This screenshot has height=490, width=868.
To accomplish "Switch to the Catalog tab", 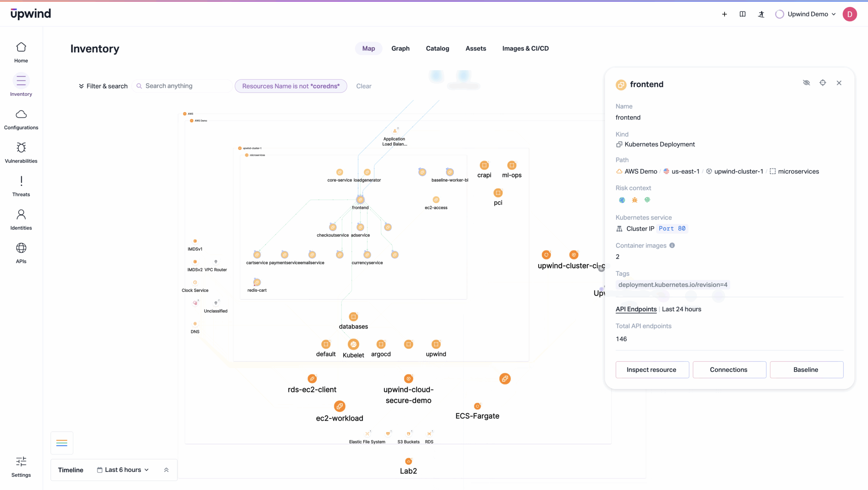I will coord(437,48).
